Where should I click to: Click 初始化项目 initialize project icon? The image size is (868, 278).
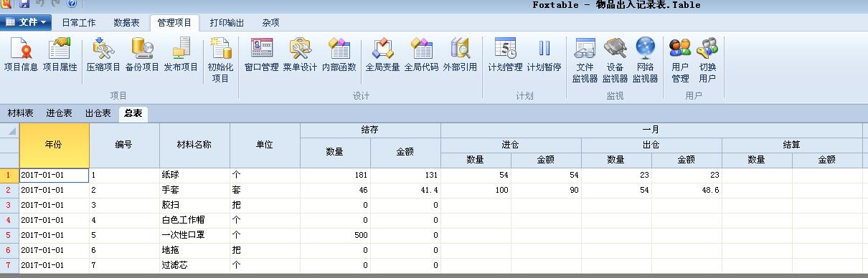tap(220, 61)
